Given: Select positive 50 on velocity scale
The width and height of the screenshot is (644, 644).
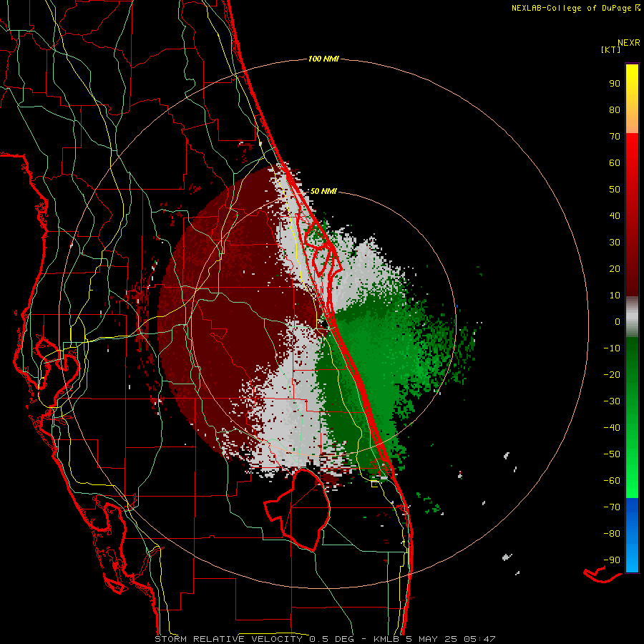Looking at the screenshot, I should point(615,190).
